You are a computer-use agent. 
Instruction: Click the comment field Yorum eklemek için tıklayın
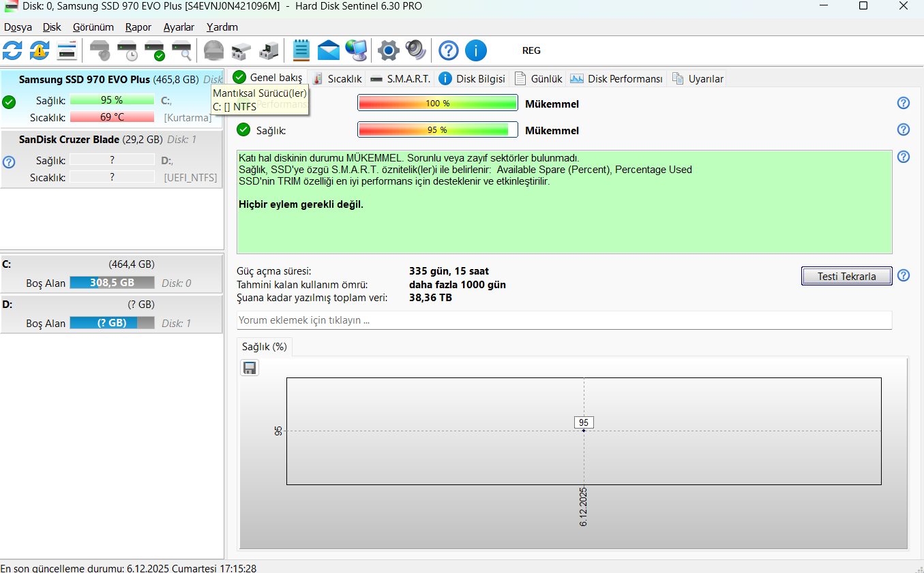pyautogui.click(x=564, y=320)
